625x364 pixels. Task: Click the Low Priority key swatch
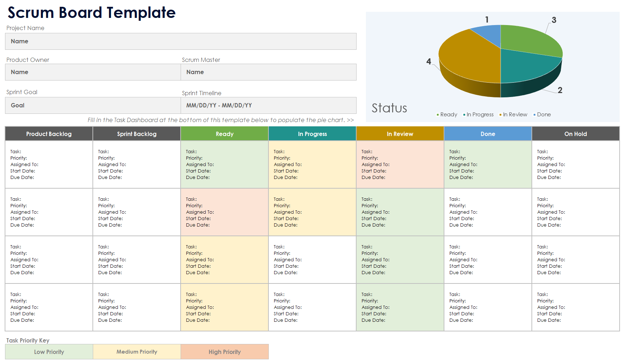click(x=49, y=352)
